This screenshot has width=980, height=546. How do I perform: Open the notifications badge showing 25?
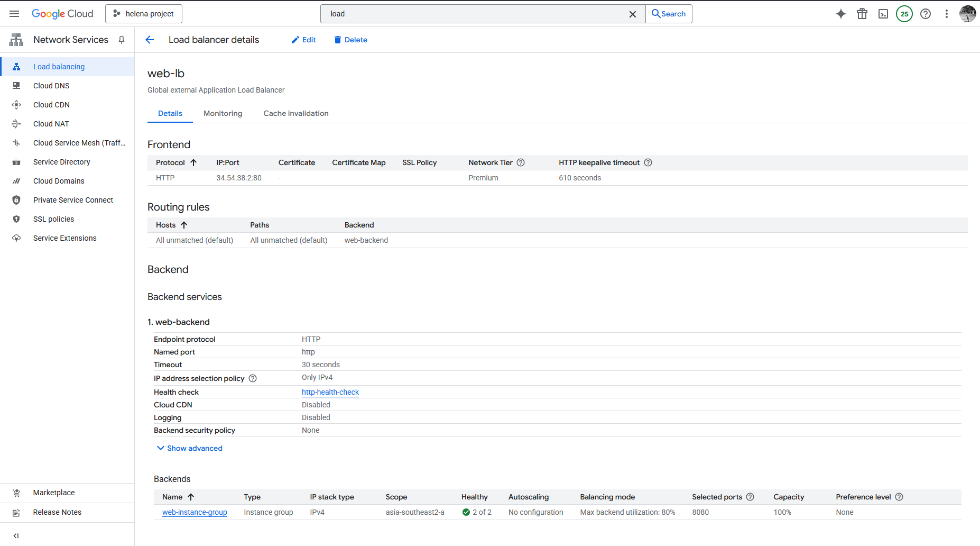(x=904, y=14)
